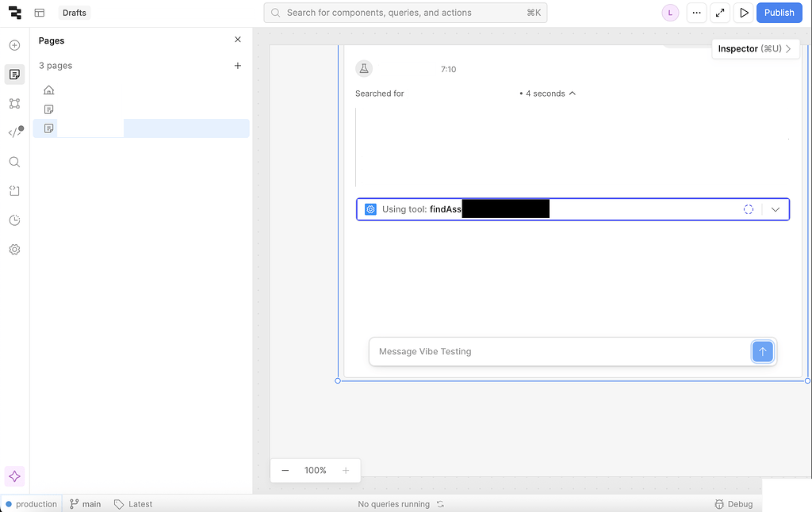The height and width of the screenshot is (512, 812).
Task: Open the Releases panel in left sidebar
Action: click(x=14, y=190)
